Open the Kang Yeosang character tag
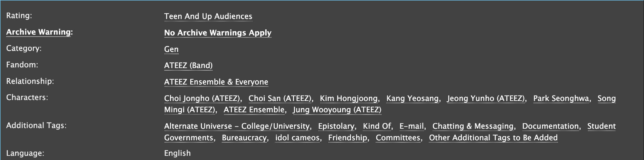Screen dimensions: 644x160 click(412, 98)
